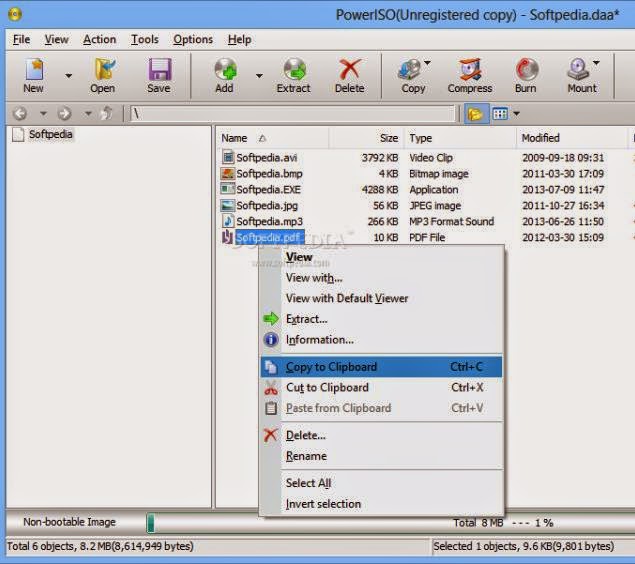The image size is (635, 564).
Task: Choose View with Default Viewer
Action: point(381,298)
